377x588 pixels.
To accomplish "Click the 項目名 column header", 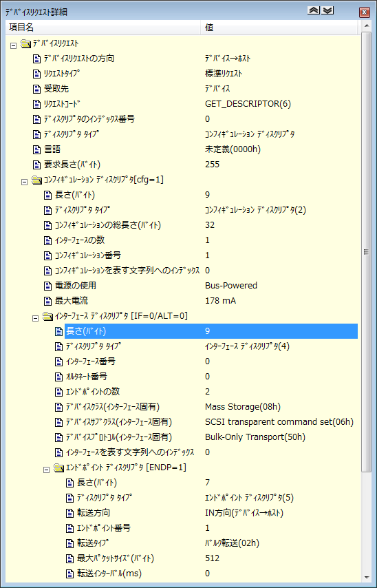I will 103,28.
